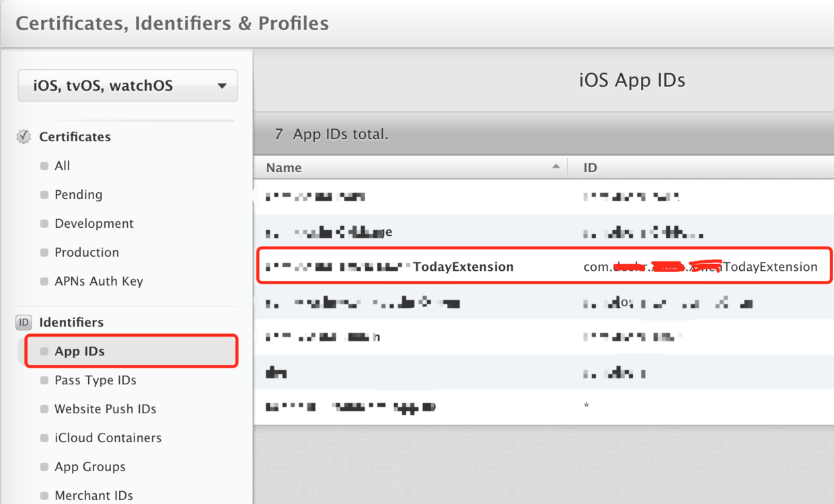
Task: Click the Certificates section seal icon
Action: [x=24, y=137]
